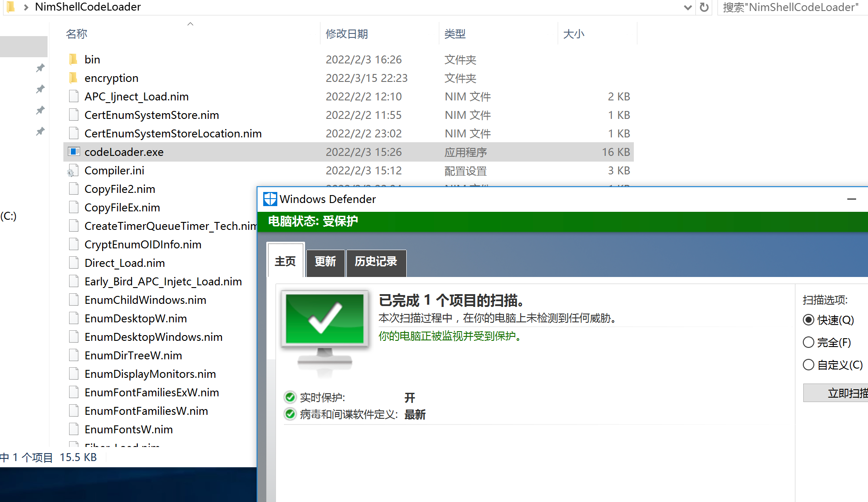Click the CertEnumSystemStoreLocation.nim file icon
The image size is (868, 502).
click(74, 133)
